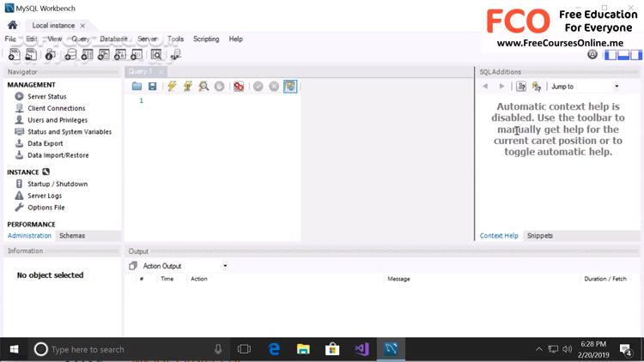Execute the query with lightning icon
This screenshot has width=644, height=362.
coord(172,86)
